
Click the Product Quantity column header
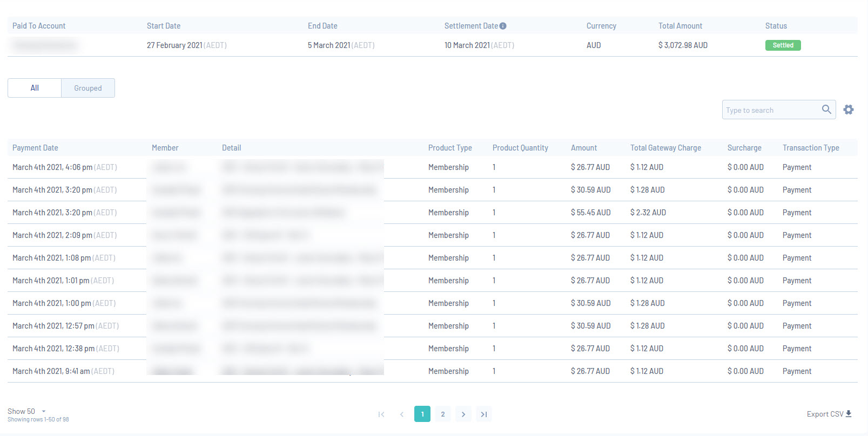point(520,148)
